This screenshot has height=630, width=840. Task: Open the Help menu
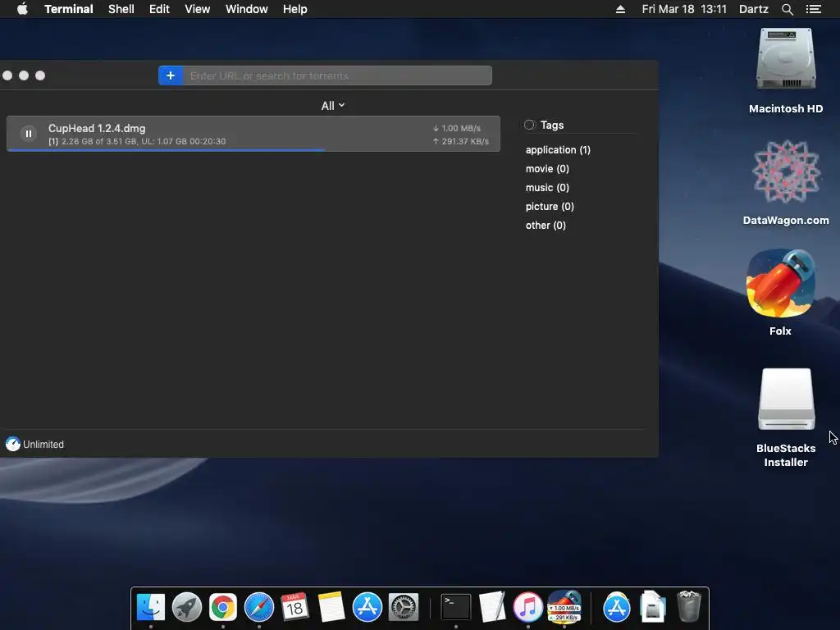click(x=295, y=9)
